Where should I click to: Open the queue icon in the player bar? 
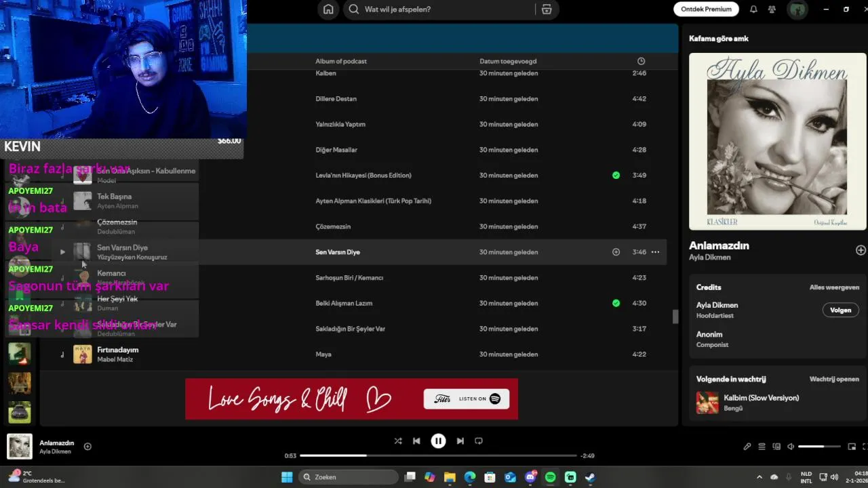pyautogui.click(x=762, y=447)
